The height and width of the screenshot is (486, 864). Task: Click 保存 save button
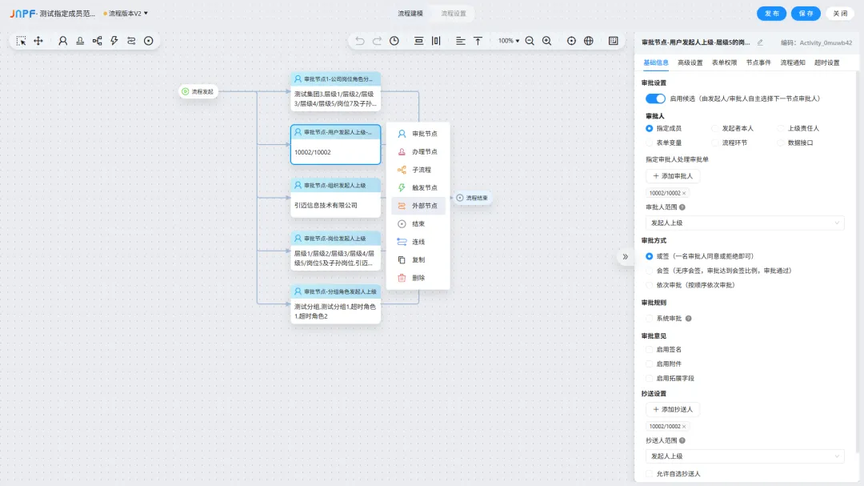tap(806, 13)
